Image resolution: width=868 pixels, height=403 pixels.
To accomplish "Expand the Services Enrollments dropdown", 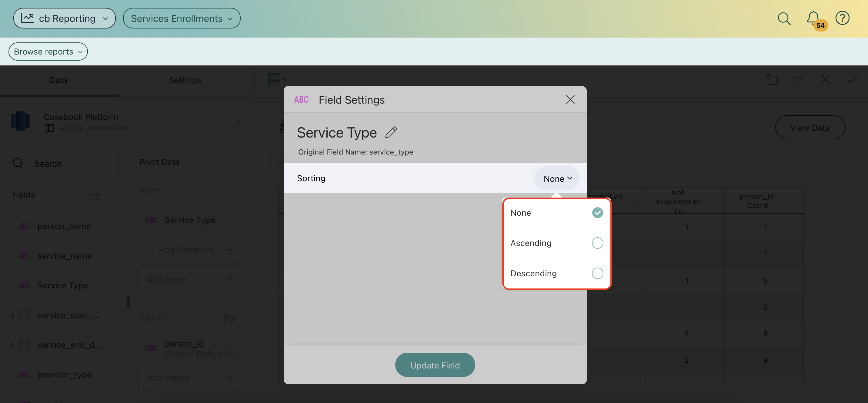I will pos(182,18).
